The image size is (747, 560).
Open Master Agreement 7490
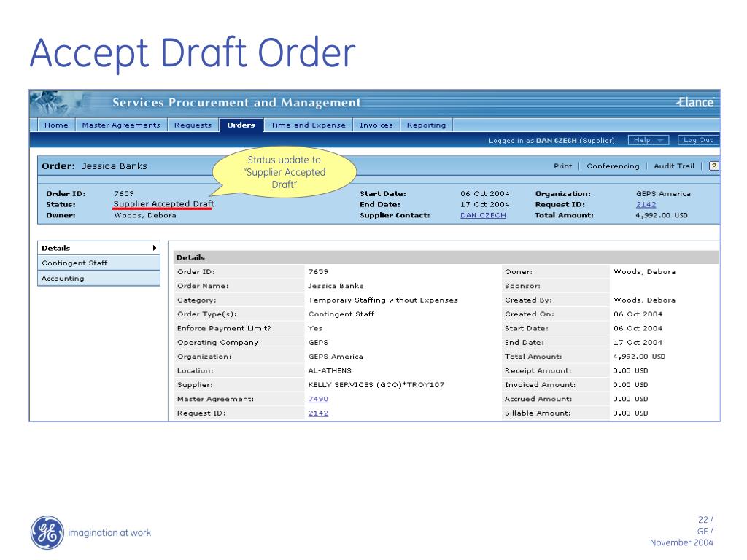coord(318,398)
